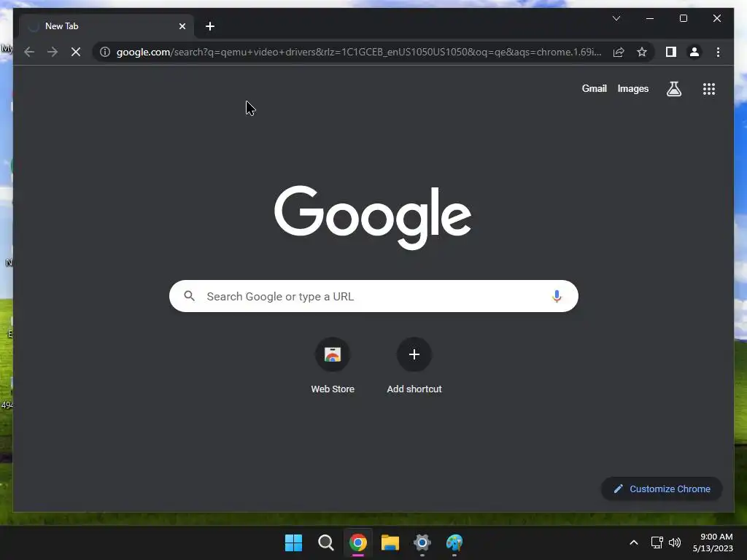Open Settings gear in taskbar
This screenshot has height=560, width=747.
coord(422,542)
